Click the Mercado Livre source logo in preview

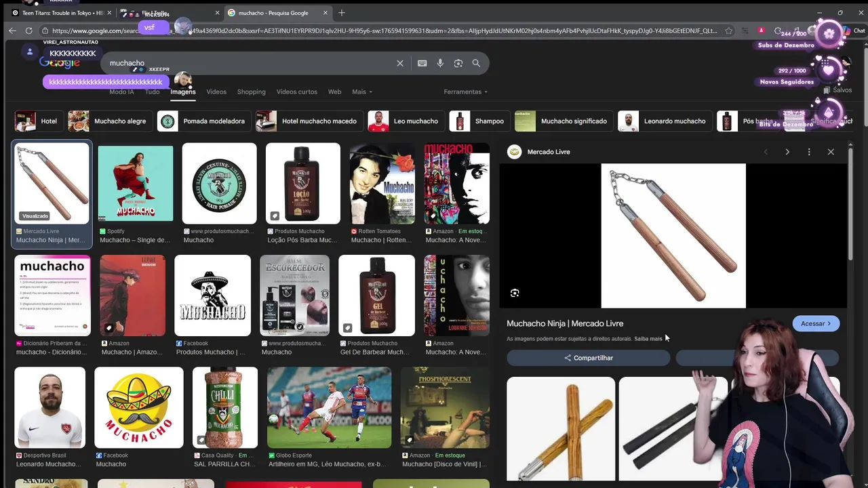coord(514,152)
